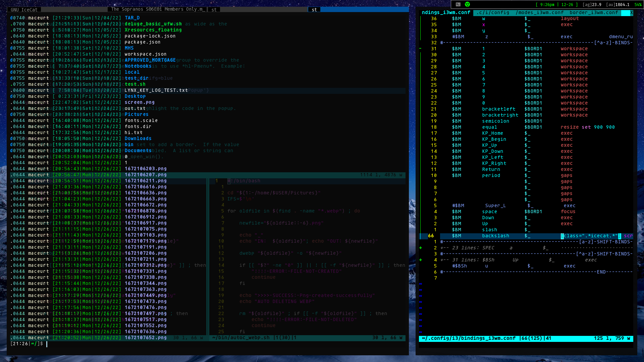644x362 pixels.
Task: Click the Downloads directory entry
Action: pos(138,138)
